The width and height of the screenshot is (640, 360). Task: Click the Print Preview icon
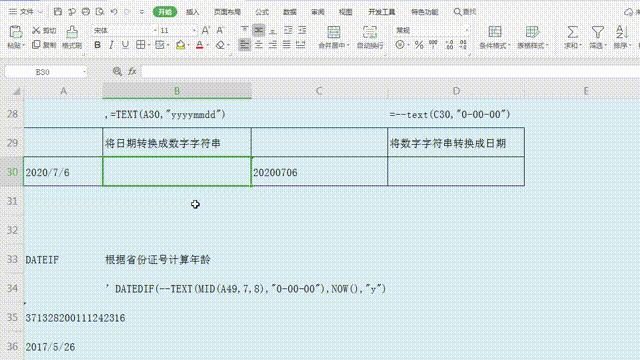100,12
